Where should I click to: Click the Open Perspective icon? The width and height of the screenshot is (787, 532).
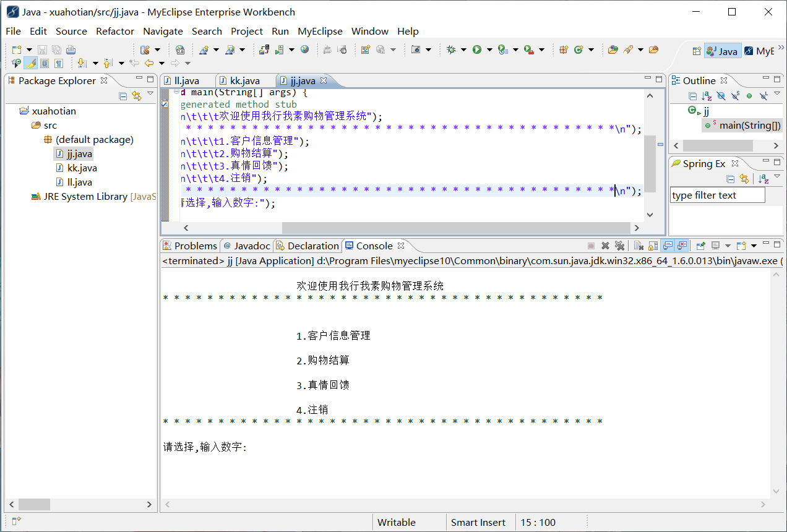point(697,51)
